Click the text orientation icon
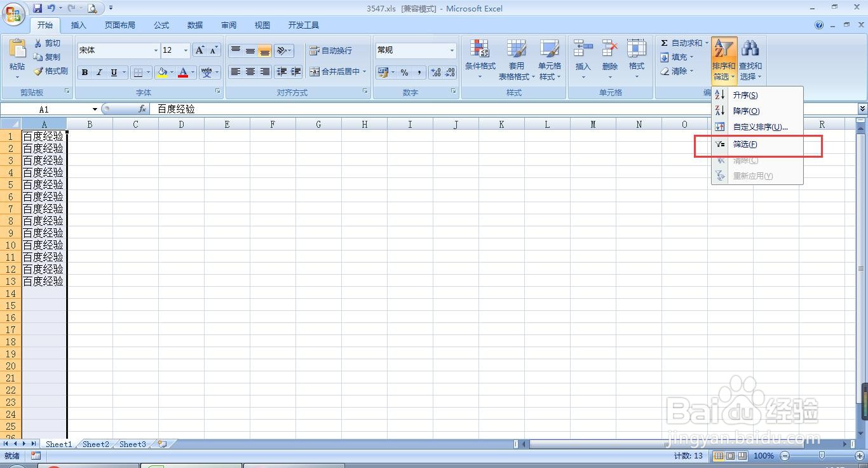The height and width of the screenshot is (468, 868). coord(281,50)
